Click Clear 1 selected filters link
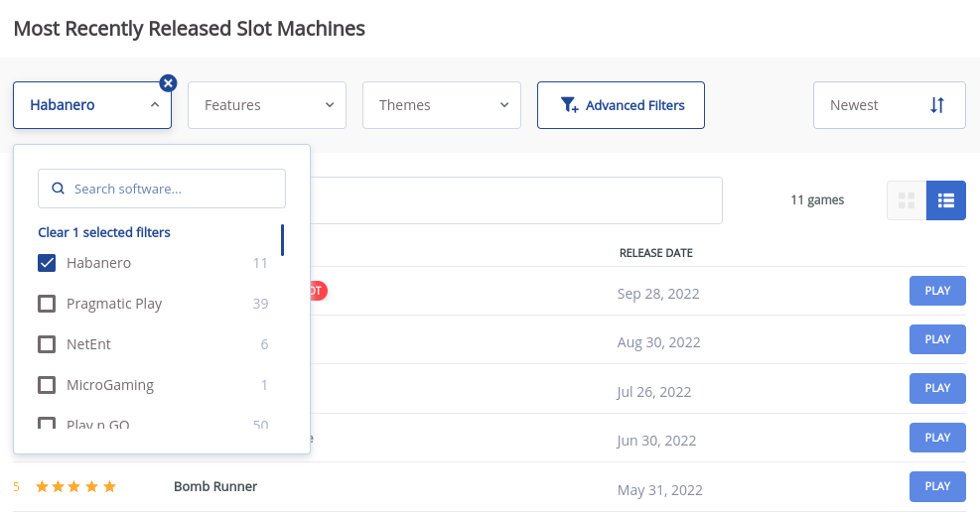980x515 pixels. tap(104, 232)
